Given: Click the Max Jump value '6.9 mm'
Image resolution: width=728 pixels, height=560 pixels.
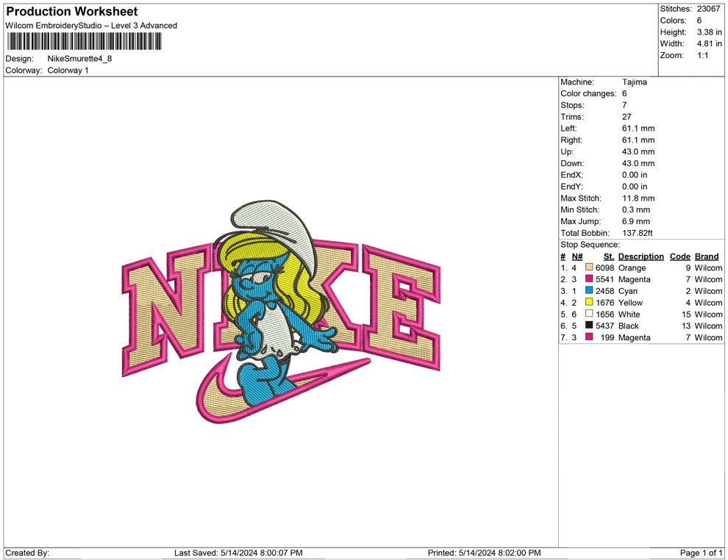Looking at the screenshot, I should coord(636,221).
